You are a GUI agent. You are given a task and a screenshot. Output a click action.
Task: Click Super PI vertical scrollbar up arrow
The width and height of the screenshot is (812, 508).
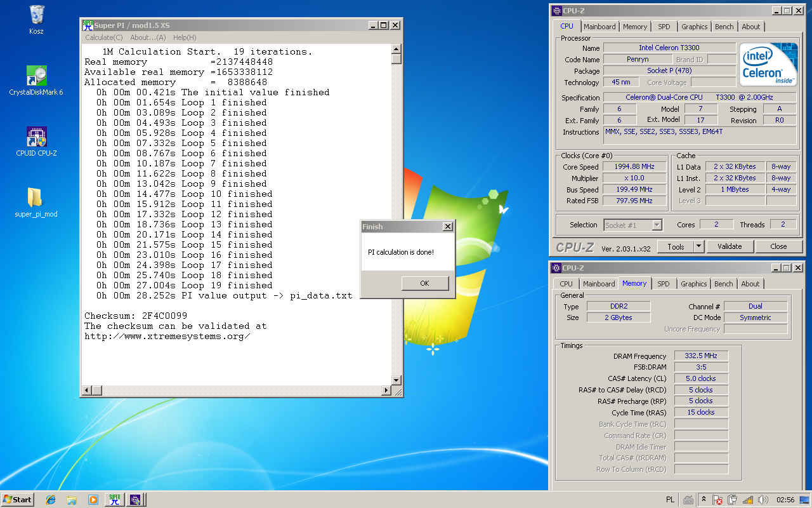point(396,49)
